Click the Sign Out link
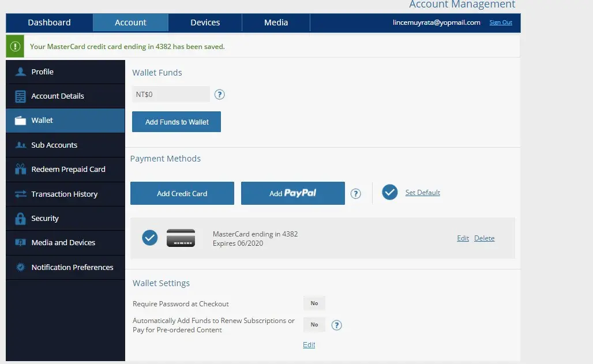 click(501, 22)
